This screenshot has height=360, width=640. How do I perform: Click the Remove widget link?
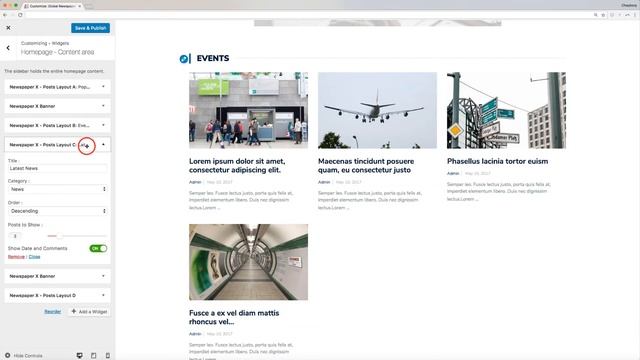pyautogui.click(x=16, y=257)
